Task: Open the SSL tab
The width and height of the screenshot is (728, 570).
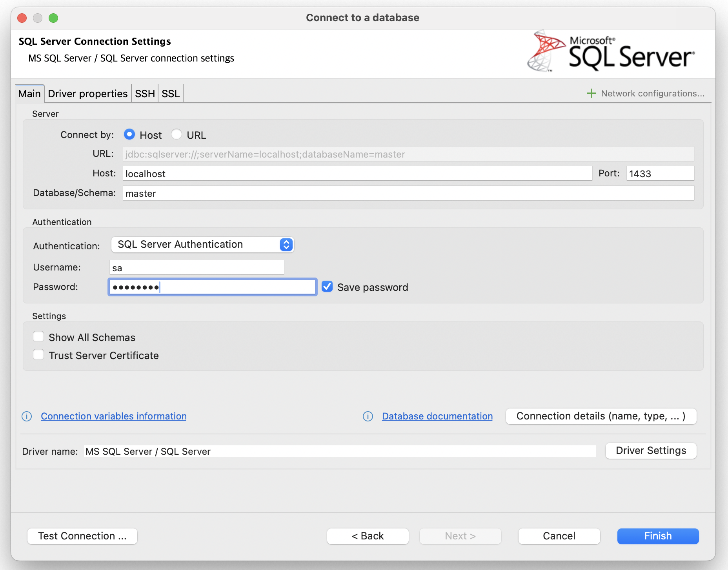Action: (x=171, y=94)
